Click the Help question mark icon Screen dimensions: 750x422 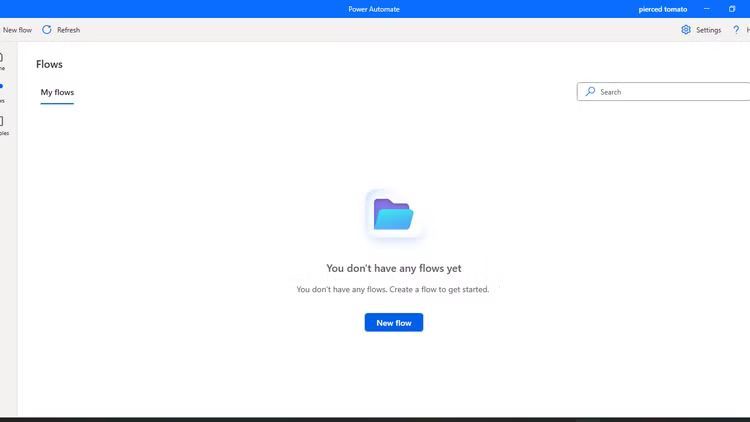point(736,30)
